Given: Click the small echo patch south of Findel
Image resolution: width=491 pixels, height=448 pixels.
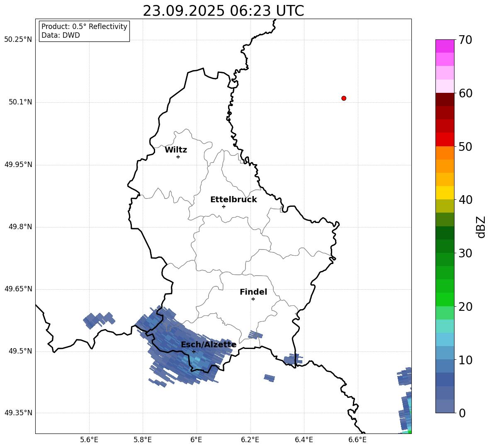Looking at the screenshot, I should tap(255, 335).
